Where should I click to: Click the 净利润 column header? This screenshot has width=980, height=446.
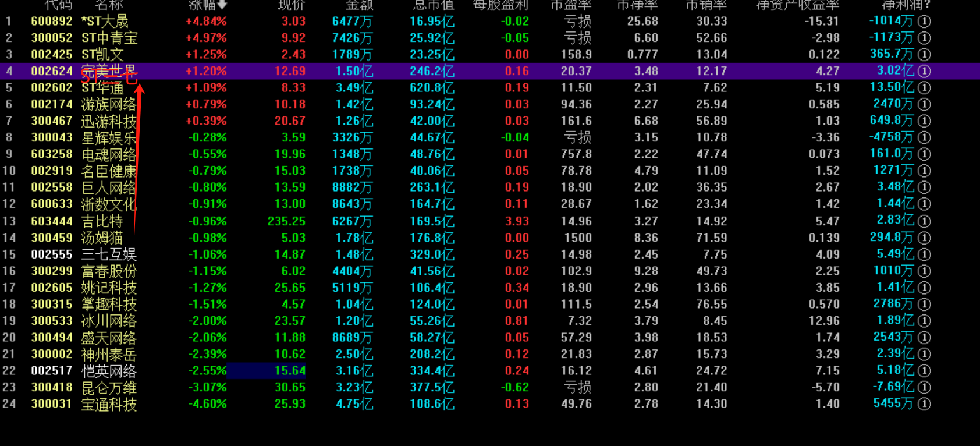pyautogui.click(x=906, y=5)
